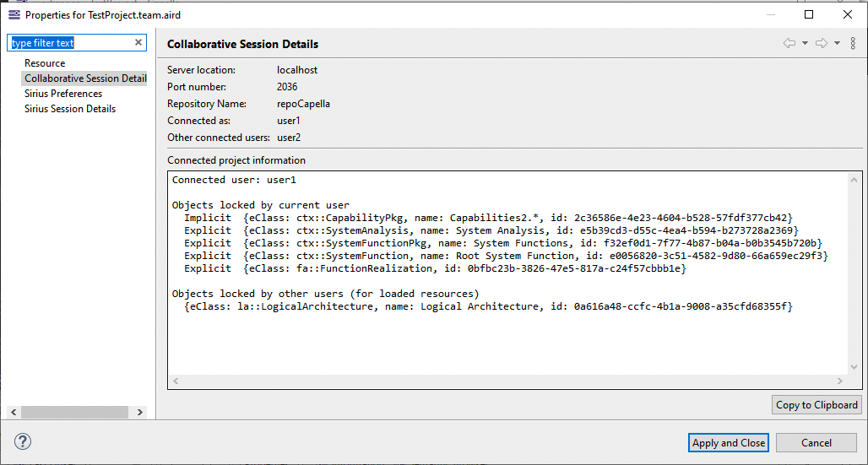Click the Properties window title icon

[x=14, y=14]
